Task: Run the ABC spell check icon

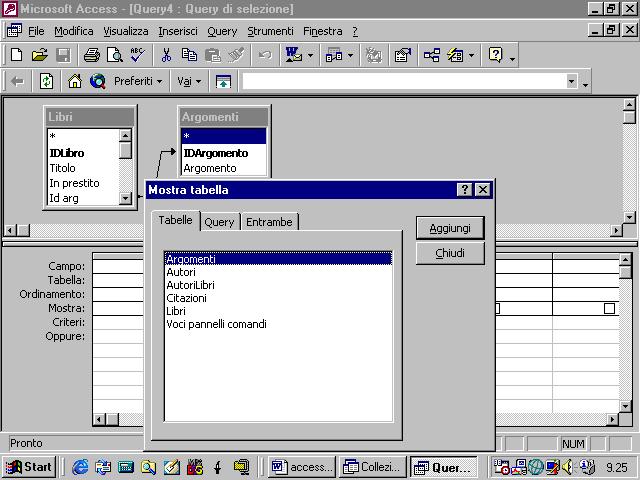Action: click(x=138, y=55)
